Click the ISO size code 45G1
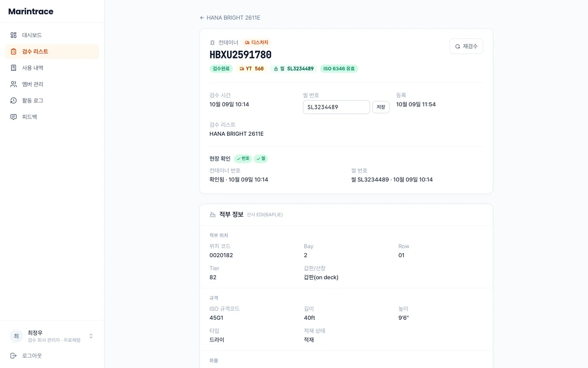The image size is (588, 368). (x=216, y=318)
